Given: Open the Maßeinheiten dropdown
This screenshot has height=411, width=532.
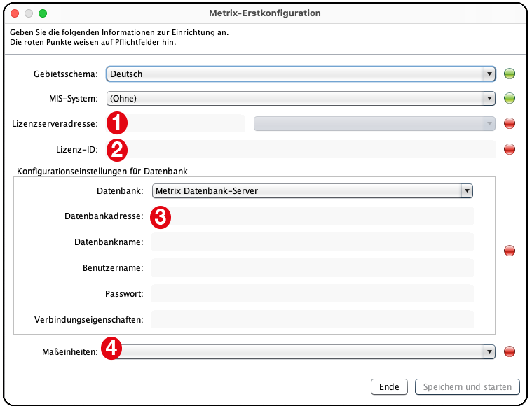Looking at the screenshot, I should click(x=301, y=351).
